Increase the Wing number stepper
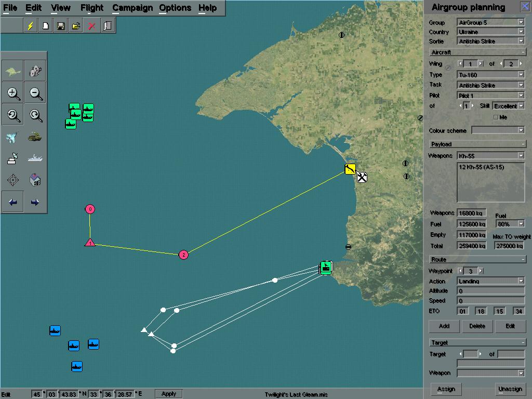The width and height of the screenshot is (532, 399). click(x=481, y=64)
